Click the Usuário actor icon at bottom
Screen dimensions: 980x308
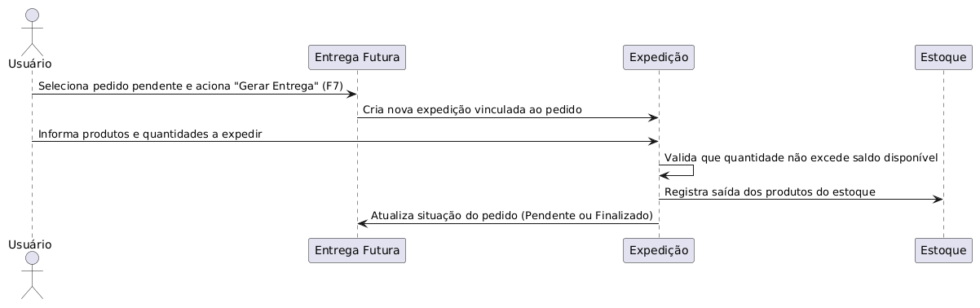pos(32,276)
